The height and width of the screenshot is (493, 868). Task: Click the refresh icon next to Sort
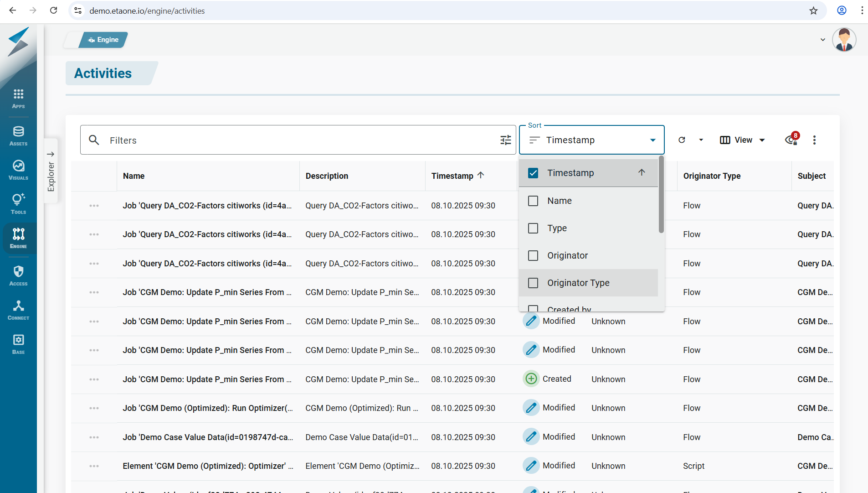[x=682, y=140]
